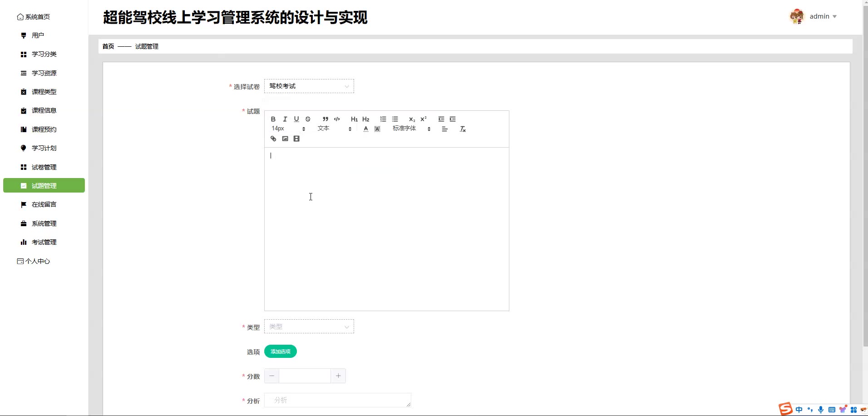Toggle Chinese punctuation mode in the IME bar
This screenshot has height=416, width=868.
tap(810, 410)
